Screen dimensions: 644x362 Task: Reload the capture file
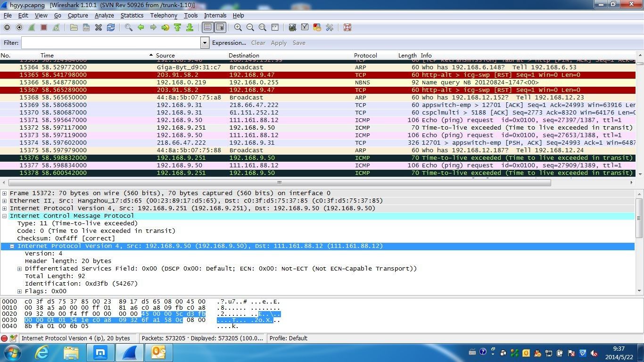coord(111,28)
